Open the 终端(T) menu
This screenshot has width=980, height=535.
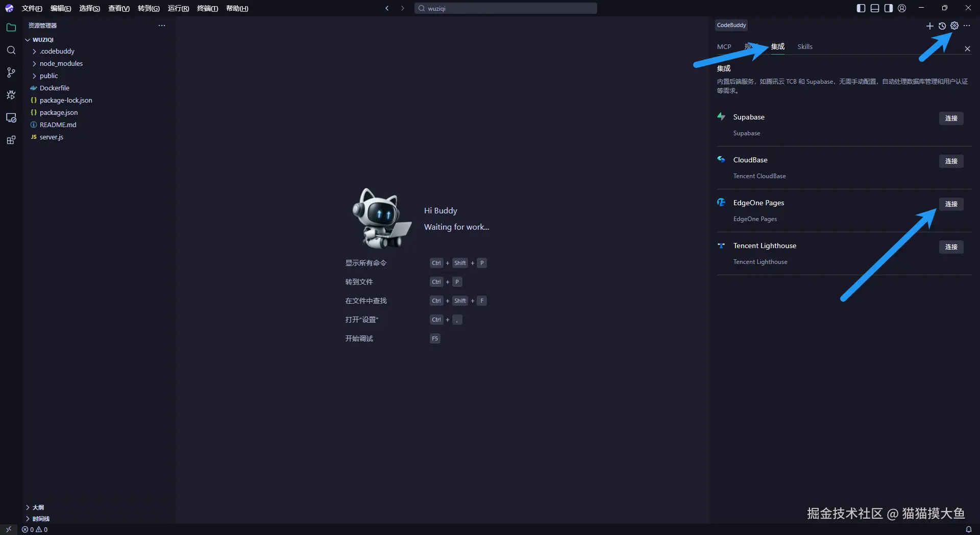pos(207,8)
